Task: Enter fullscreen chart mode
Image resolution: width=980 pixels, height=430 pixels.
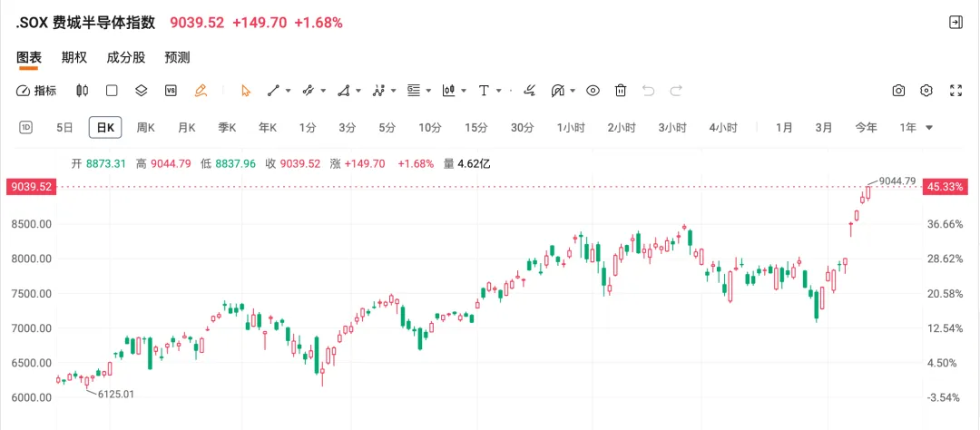Action: tap(955, 91)
